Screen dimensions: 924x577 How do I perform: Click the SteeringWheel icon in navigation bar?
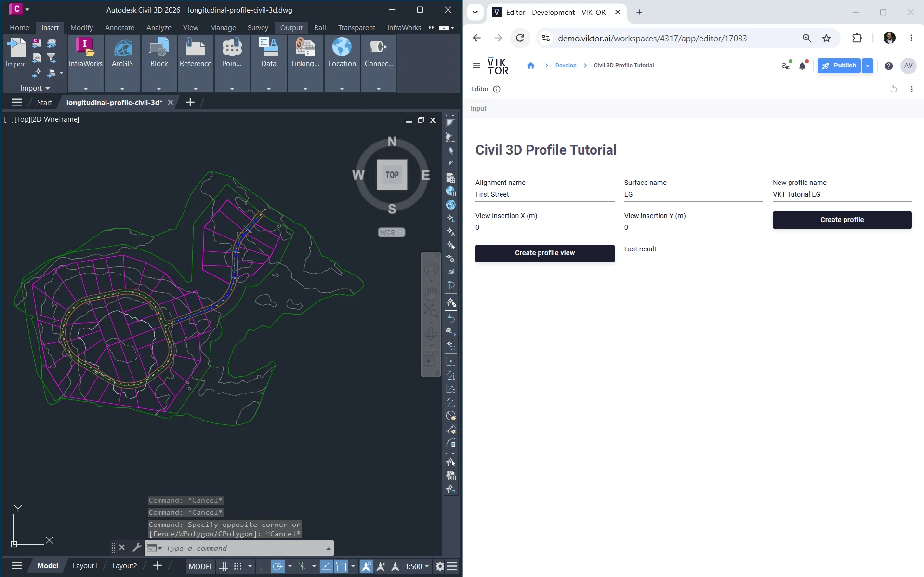coord(431,269)
